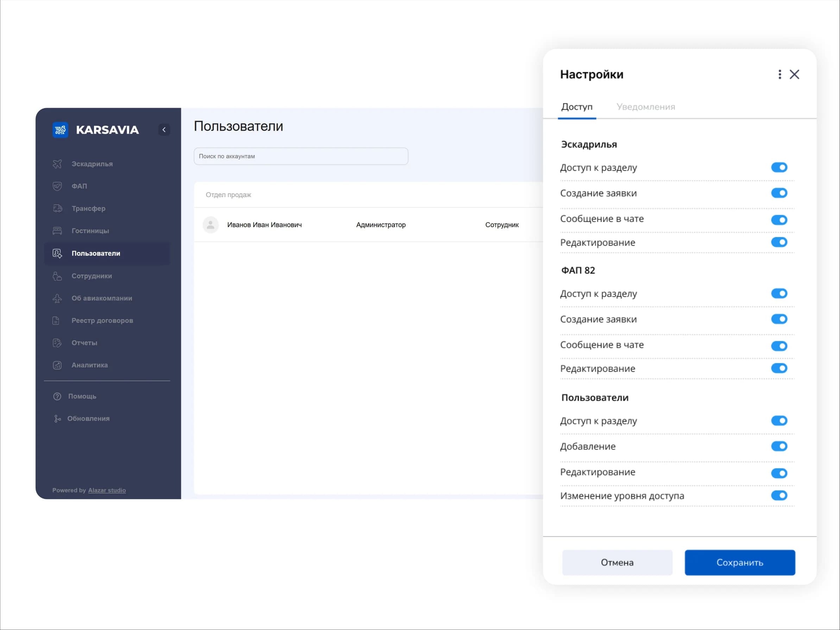
Task: Click the Сохранить button
Action: (740, 562)
